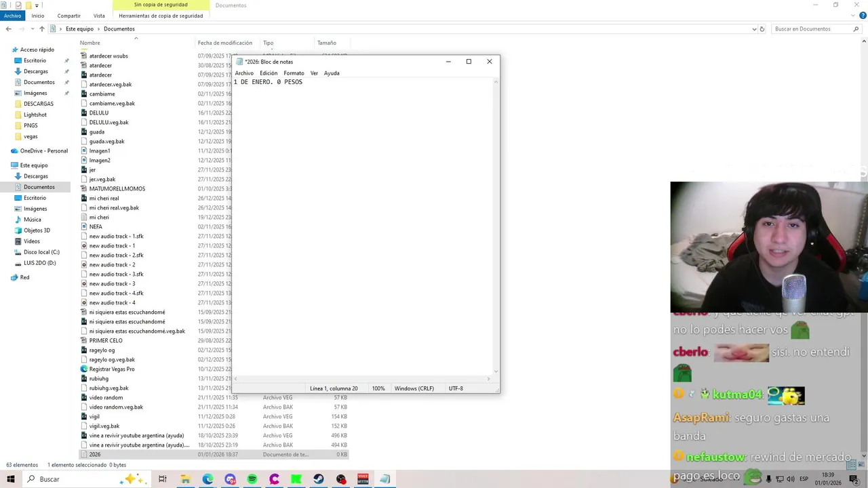Viewport: 868px width, 488px height.
Task: Open Lightshot folder in quick access
Action: pos(35,115)
